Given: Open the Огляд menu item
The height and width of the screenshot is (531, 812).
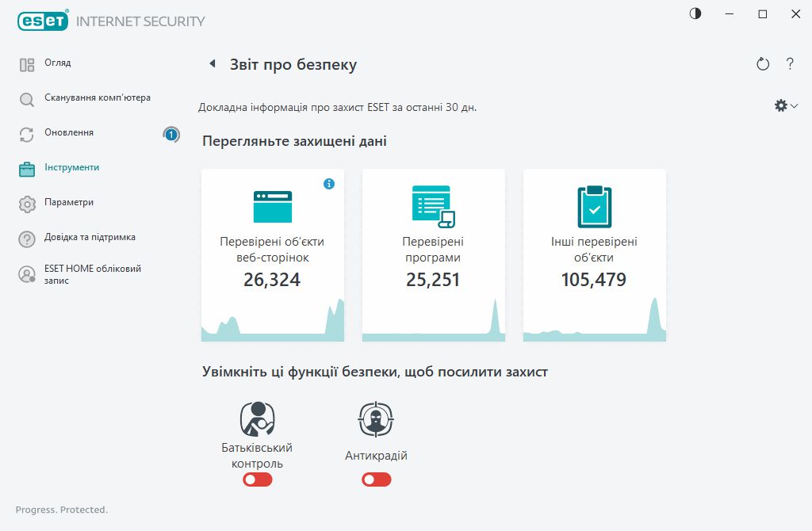Looking at the screenshot, I should (x=57, y=63).
